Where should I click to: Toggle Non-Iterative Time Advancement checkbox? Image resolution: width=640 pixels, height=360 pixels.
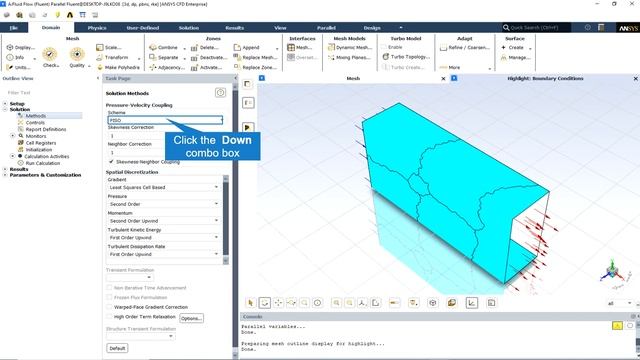click(x=109, y=287)
